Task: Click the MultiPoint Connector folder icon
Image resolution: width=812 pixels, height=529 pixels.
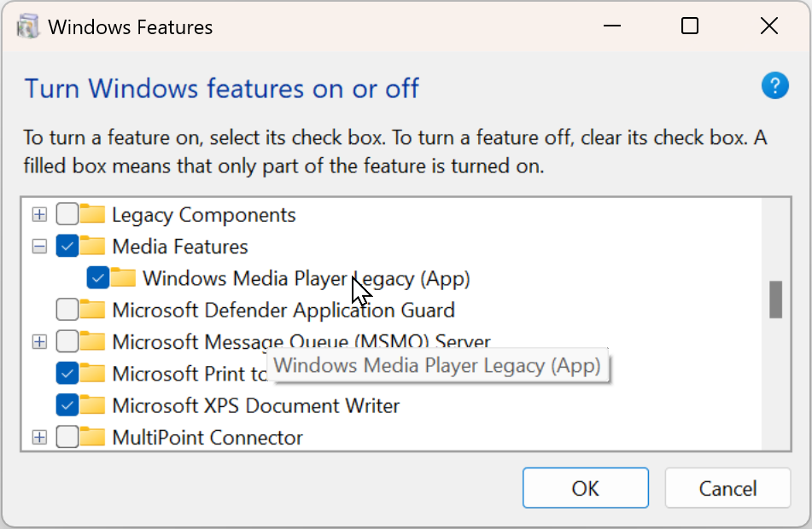Action: (x=93, y=438)
